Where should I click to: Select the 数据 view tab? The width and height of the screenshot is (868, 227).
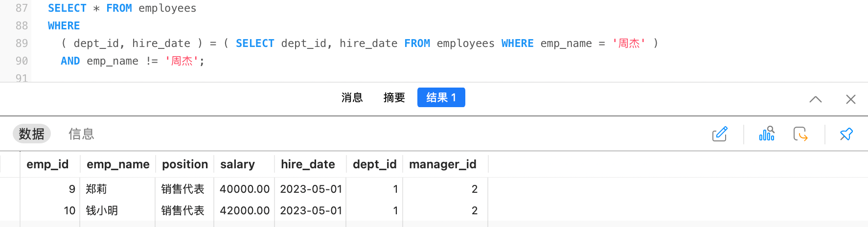[32, 134]
